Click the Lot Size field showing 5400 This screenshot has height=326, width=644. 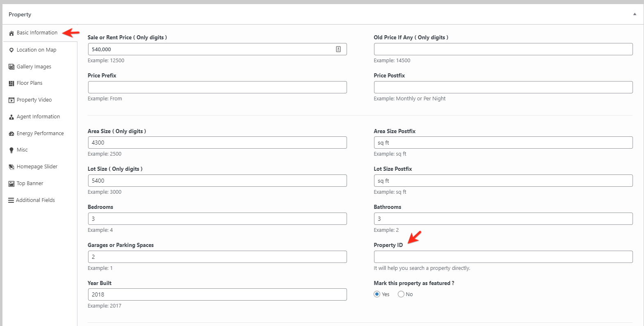(x=217, y=181)
